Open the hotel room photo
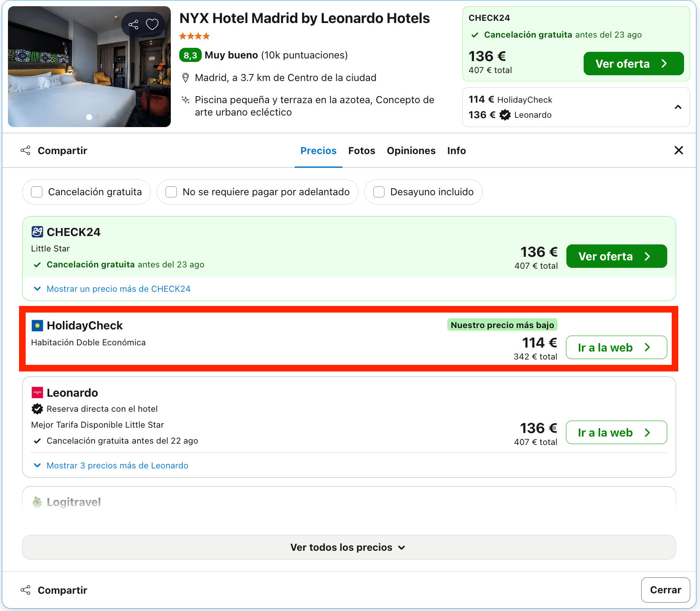Viewport: 700px width, 611px height. coord(89,67)
